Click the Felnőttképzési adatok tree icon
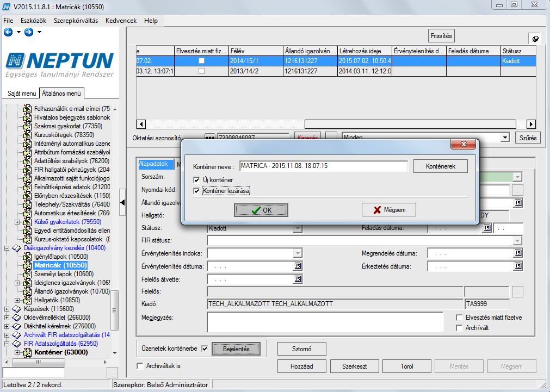Screen dimensions: 550x392 point(27,187)
